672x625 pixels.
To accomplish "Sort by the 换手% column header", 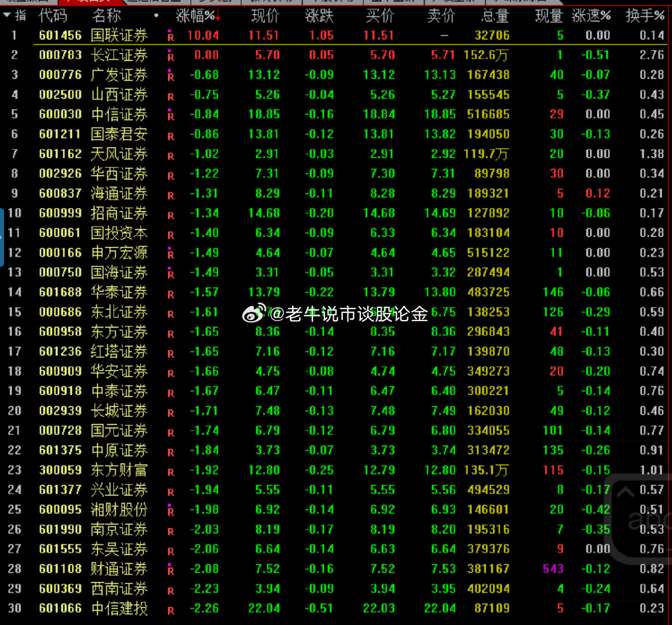I will point(645,16).
